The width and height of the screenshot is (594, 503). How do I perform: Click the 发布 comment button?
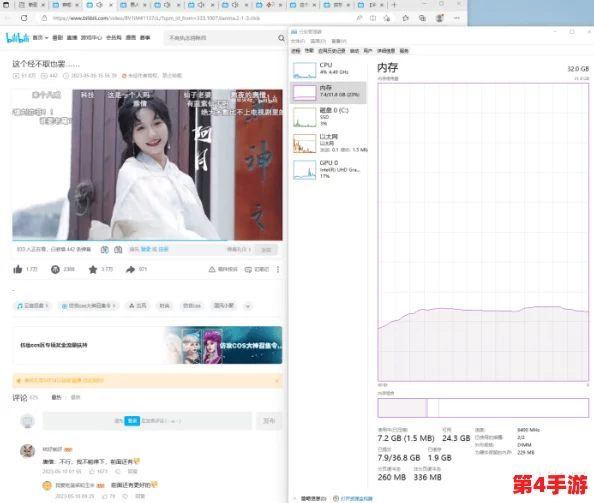(x=269, y=421)
